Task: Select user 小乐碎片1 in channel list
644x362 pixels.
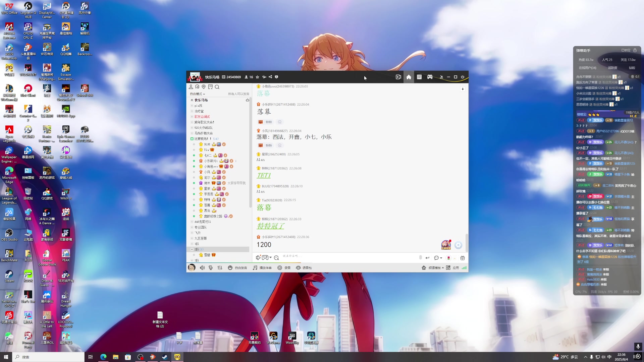Action: point(211,161)
